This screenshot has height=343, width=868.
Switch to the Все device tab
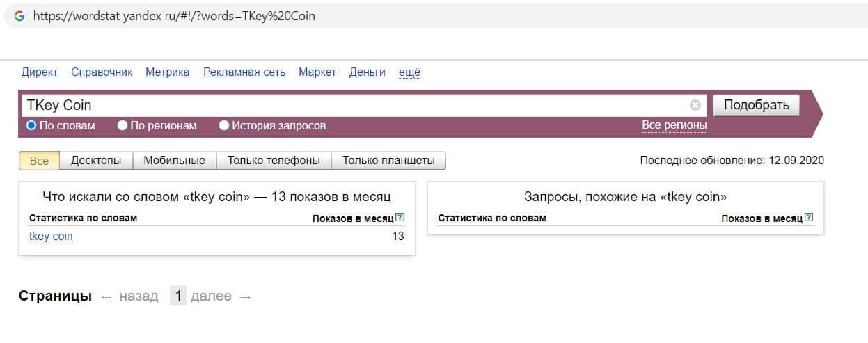coord(40,161)
